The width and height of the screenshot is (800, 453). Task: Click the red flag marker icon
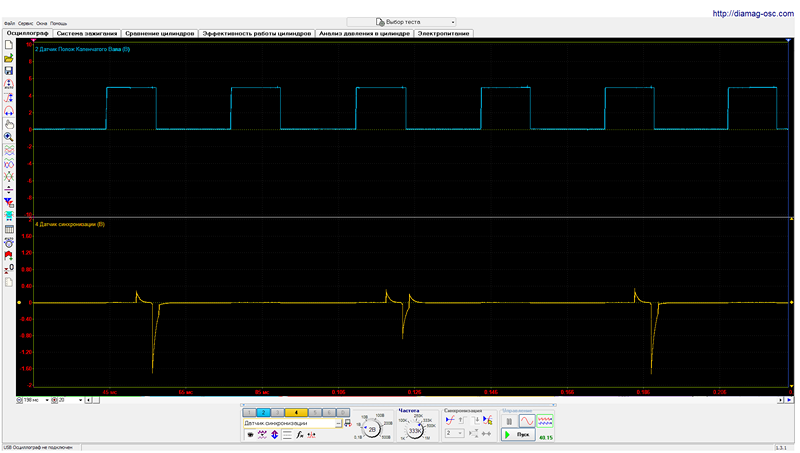pos(9,256)
